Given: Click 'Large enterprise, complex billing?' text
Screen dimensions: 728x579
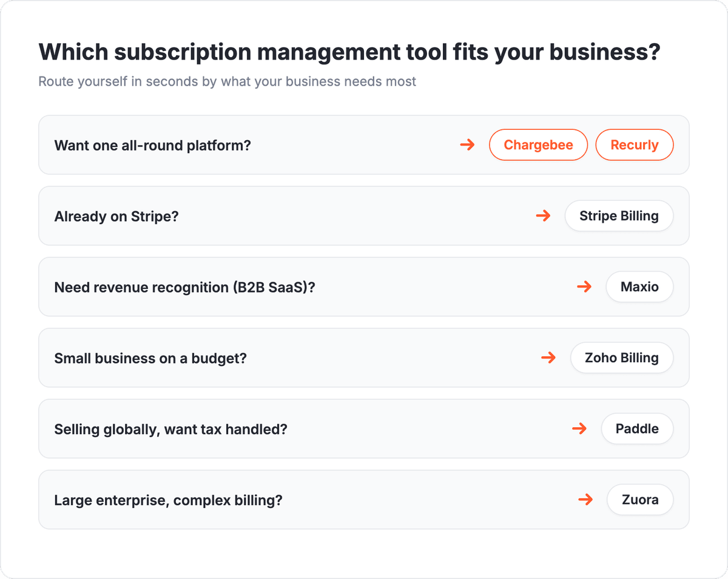Looking at the screenshot, I should click(x=168, y=501).
